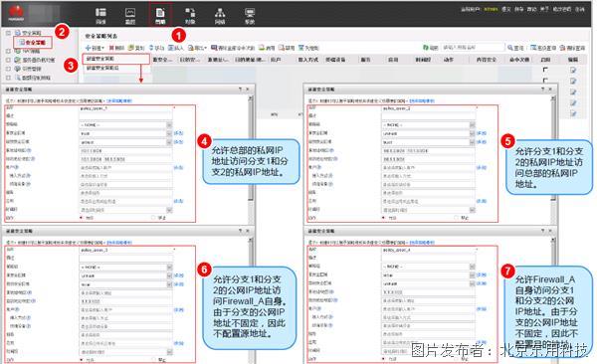Open the 列定制 column customization tool

tap(308, 48)
